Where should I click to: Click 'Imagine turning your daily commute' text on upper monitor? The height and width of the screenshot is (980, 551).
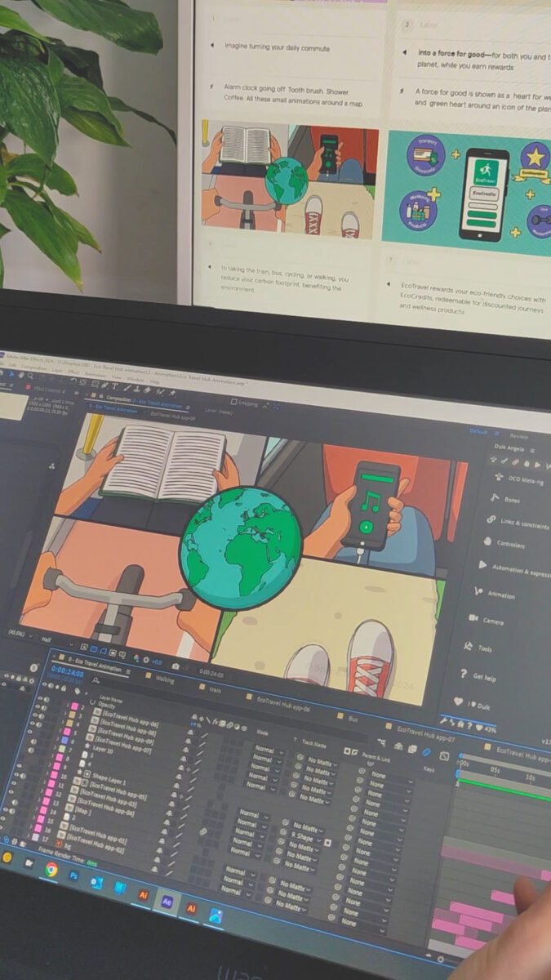278,47
